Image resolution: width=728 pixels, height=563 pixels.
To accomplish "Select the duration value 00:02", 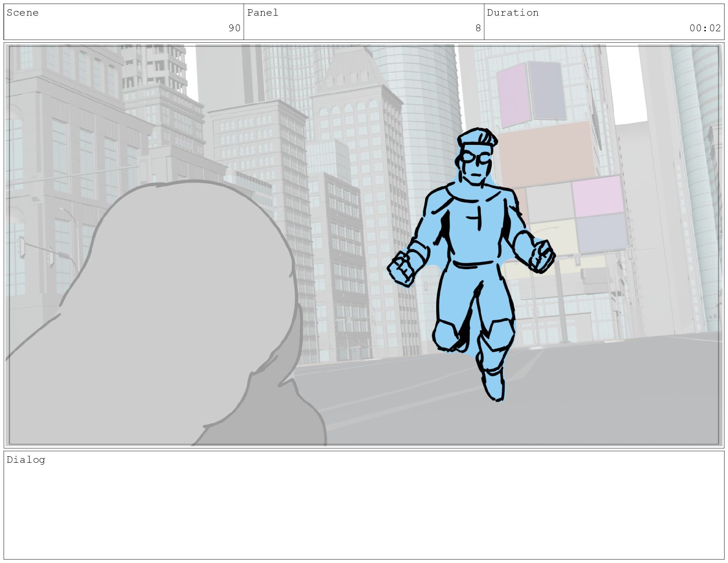I will (705, 28).
